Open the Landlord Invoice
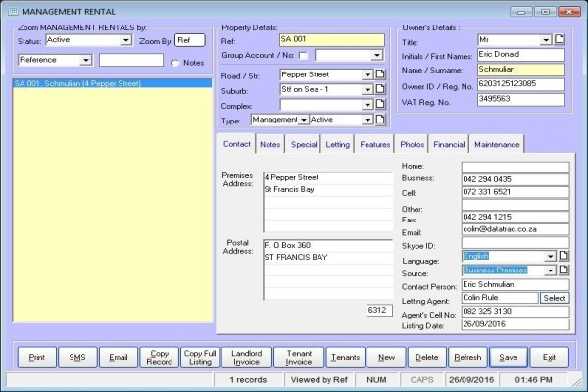588x392 pixels. 246,357
